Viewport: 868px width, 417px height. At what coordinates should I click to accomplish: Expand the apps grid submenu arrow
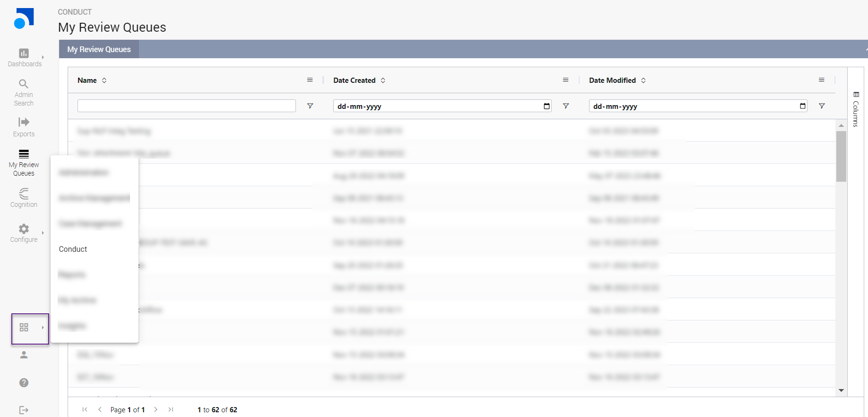[x=43, y=328]
